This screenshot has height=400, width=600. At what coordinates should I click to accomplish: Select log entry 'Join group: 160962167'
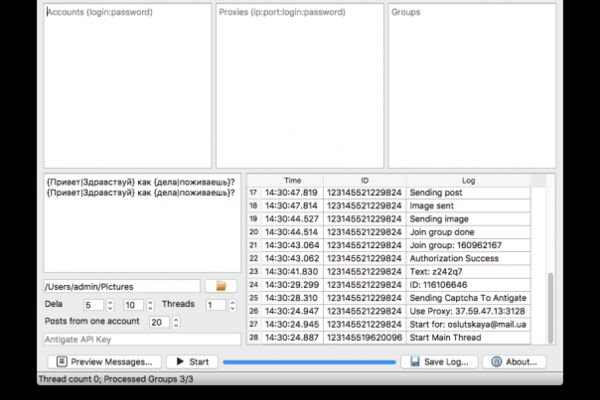(468, 245)
